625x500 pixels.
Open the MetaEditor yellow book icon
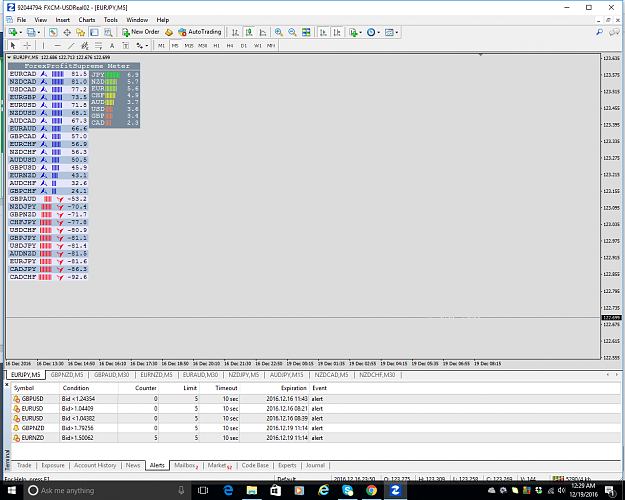(169, 32)
